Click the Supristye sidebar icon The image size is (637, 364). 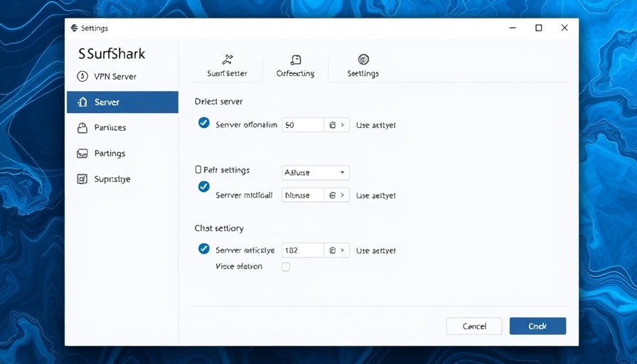82,179
